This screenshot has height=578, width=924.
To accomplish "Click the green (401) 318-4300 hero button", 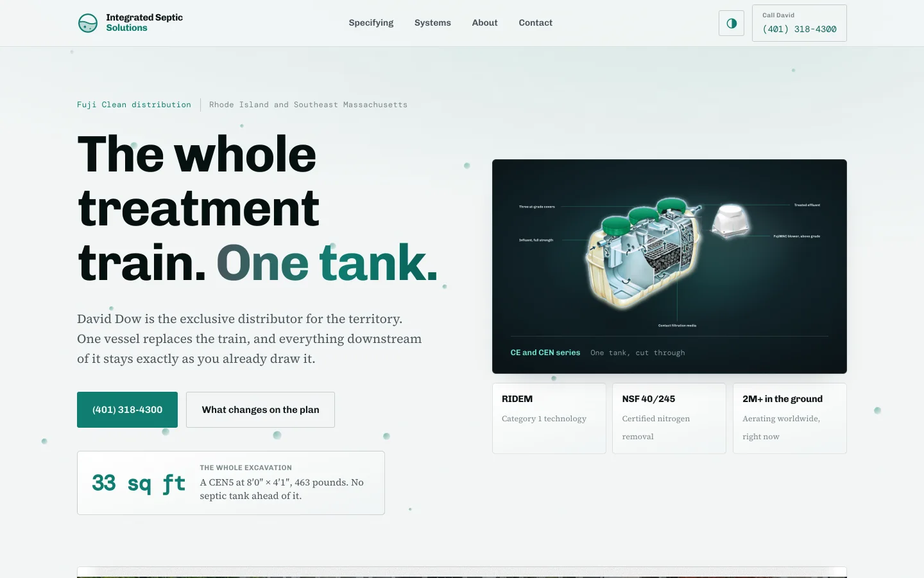I will point(127,410).
